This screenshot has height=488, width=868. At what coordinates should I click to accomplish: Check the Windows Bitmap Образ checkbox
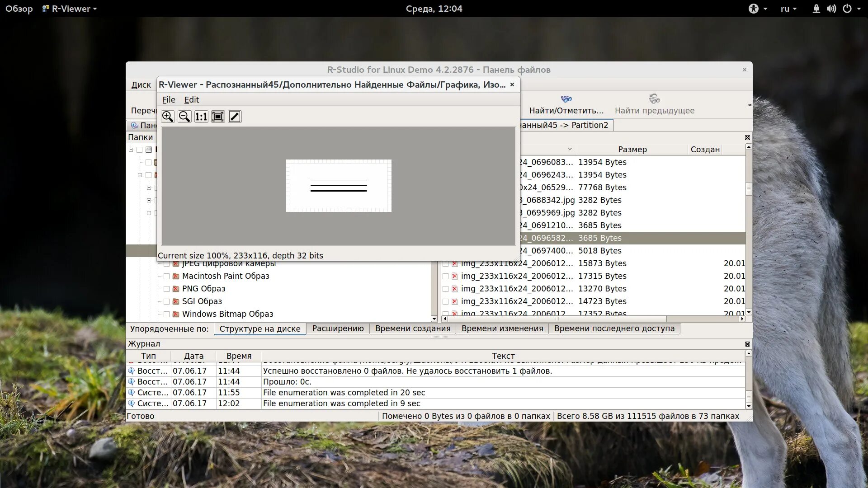pos(166,314)
